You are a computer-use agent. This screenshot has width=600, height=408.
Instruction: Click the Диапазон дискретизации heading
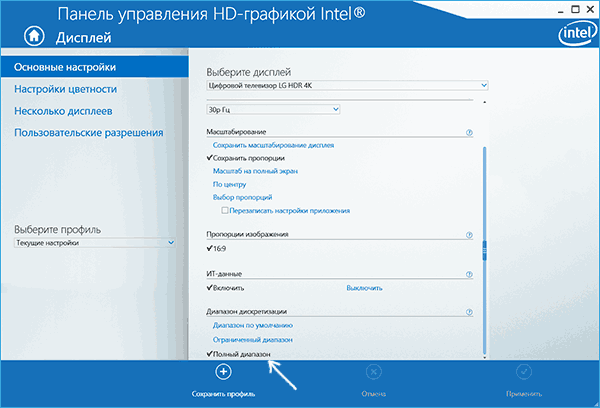click(246, 312)
